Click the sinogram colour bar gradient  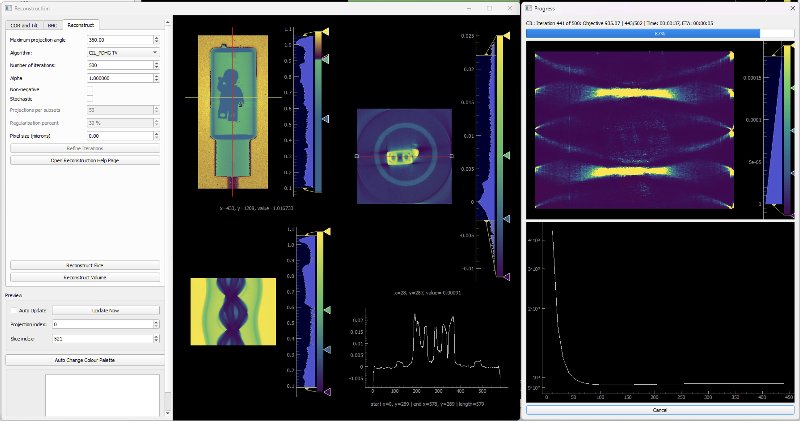coord(320,311)
